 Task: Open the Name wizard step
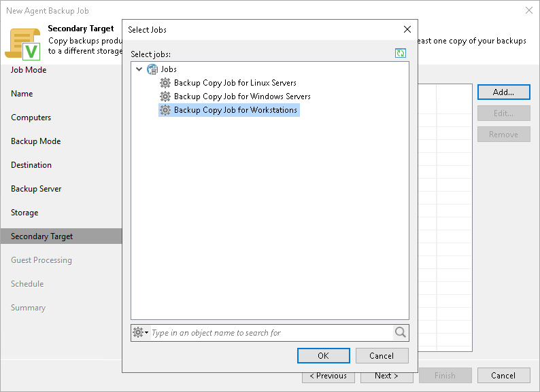(22, 94)
